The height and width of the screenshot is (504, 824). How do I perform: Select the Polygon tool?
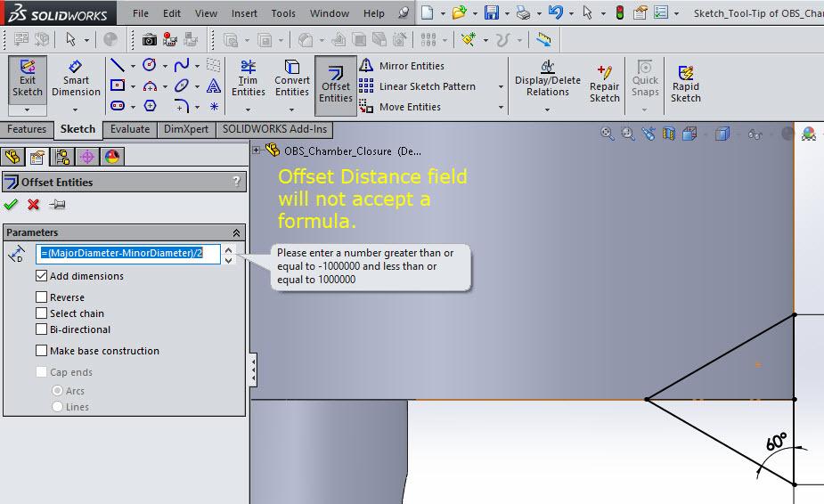151,106
